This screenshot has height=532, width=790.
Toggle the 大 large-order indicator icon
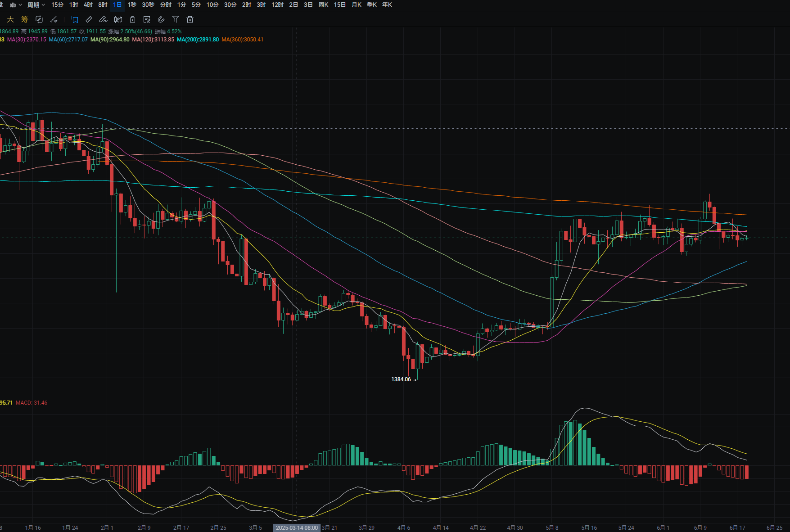click(x=10, y=19)
